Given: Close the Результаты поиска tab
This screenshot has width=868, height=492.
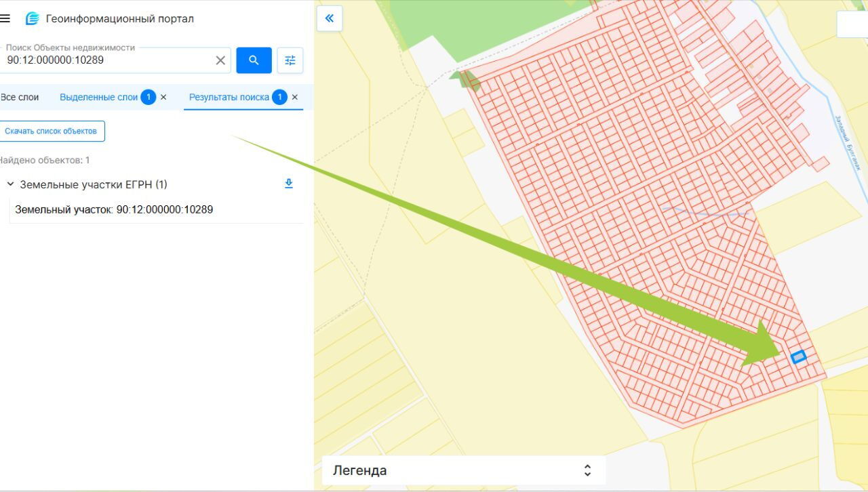Looking at the screenshot, I should pyautogui.click(x=295, y=97).
